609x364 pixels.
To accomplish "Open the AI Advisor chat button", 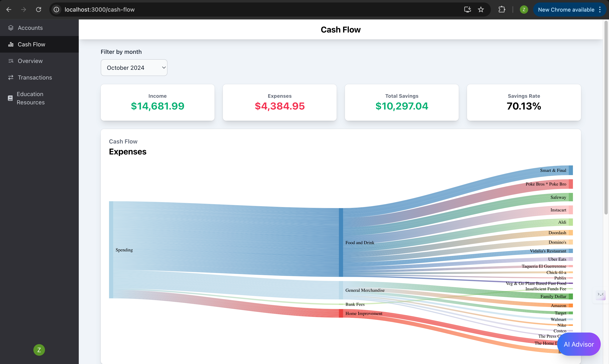I will pos(579,344).
